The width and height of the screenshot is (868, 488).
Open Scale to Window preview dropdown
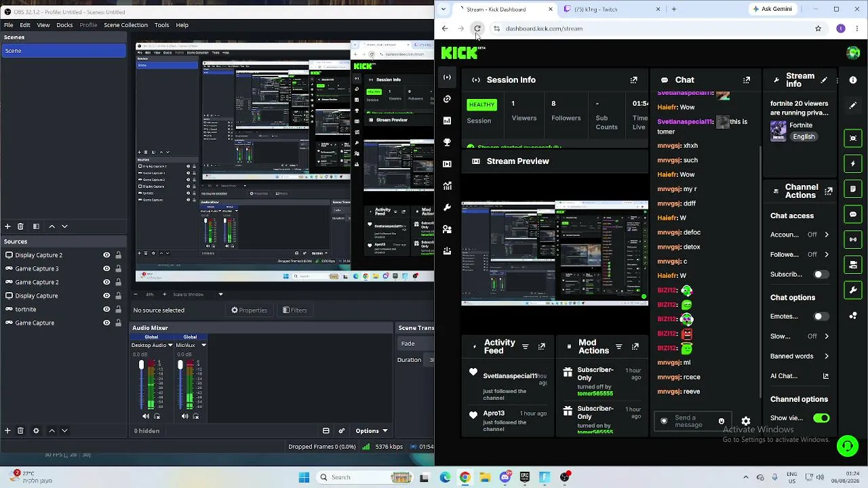tap(220, 294)
